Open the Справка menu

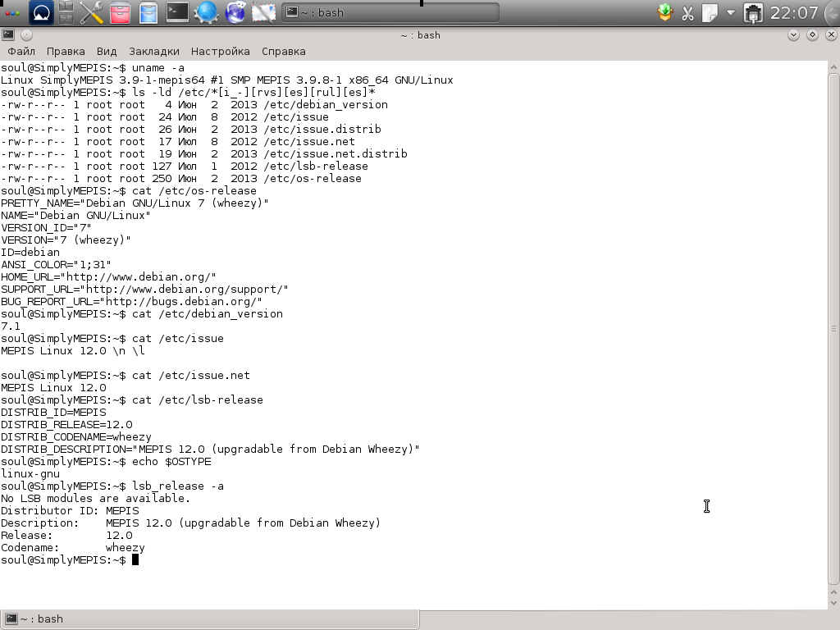[283, 52]
